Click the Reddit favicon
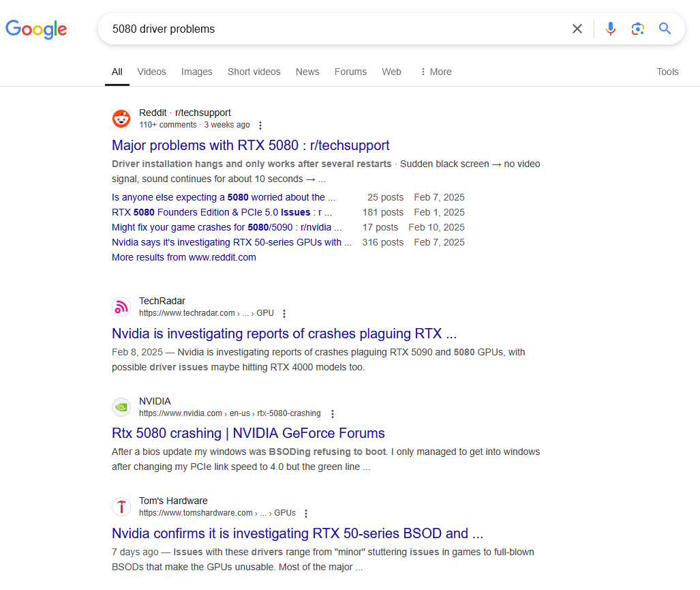Screen dimensions: 700x590 click(x=121, y=119)
